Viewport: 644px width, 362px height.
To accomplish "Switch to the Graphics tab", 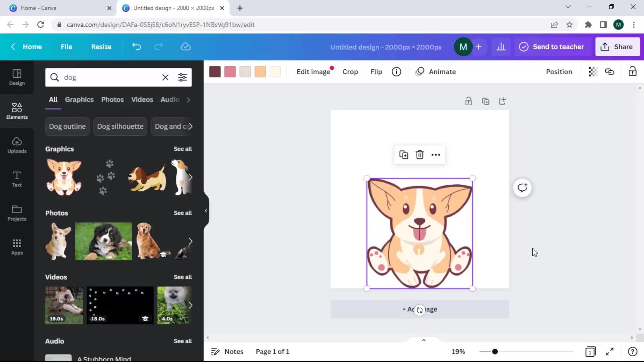I will pyautogui.click(x=79, y=100).
